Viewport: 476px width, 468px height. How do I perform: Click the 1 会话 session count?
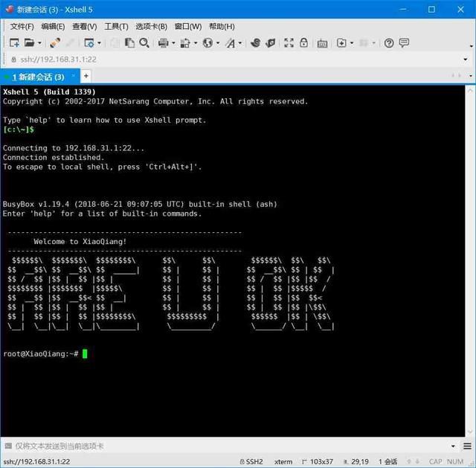[387, 461]
